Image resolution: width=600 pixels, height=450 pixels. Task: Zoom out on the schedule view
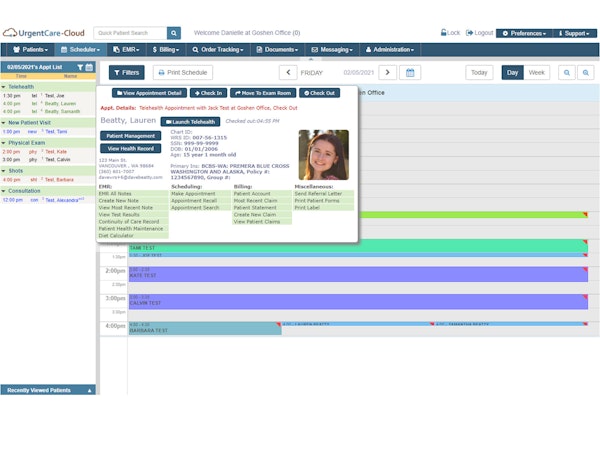[x=587, y=73]
